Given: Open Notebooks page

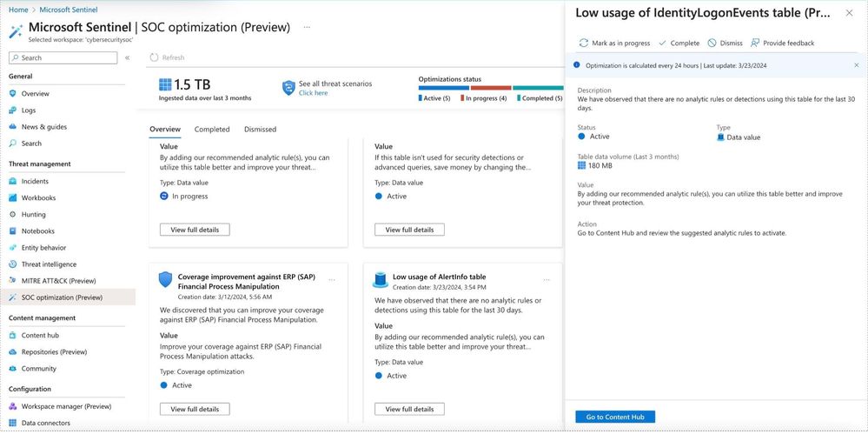Looking at the screenshot, I should click(37, 231).
